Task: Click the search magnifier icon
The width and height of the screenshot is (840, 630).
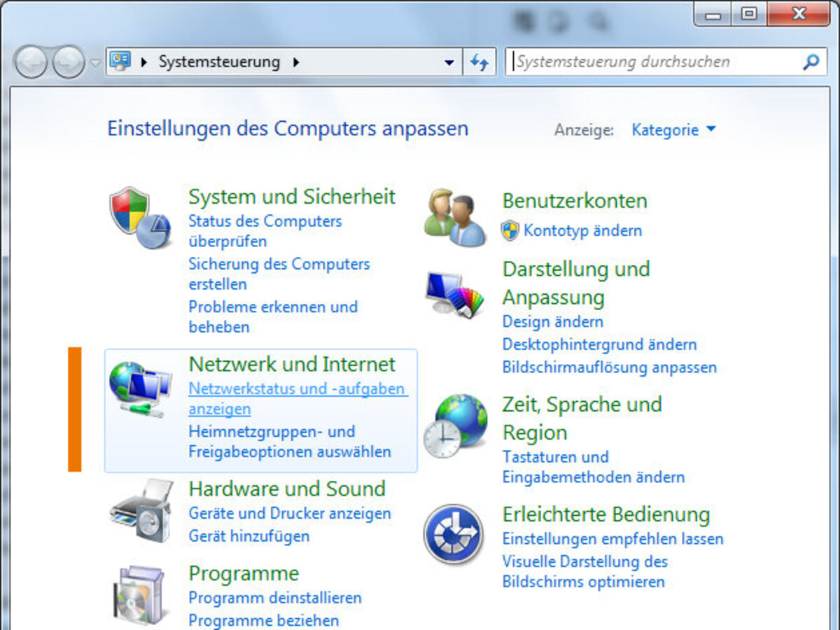Action: pyautogui.click(x=810, y=62)
